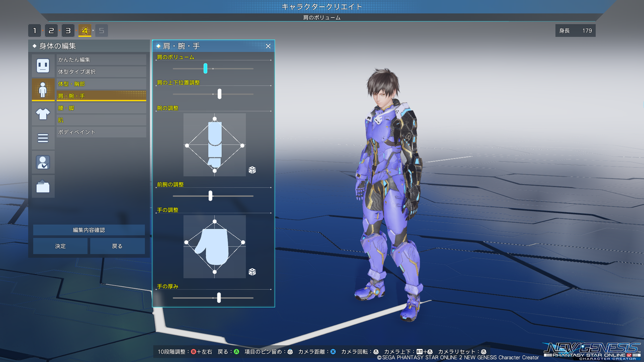Open ボディペイント menu entry
644x362 pixels.
tap(102, 132)
